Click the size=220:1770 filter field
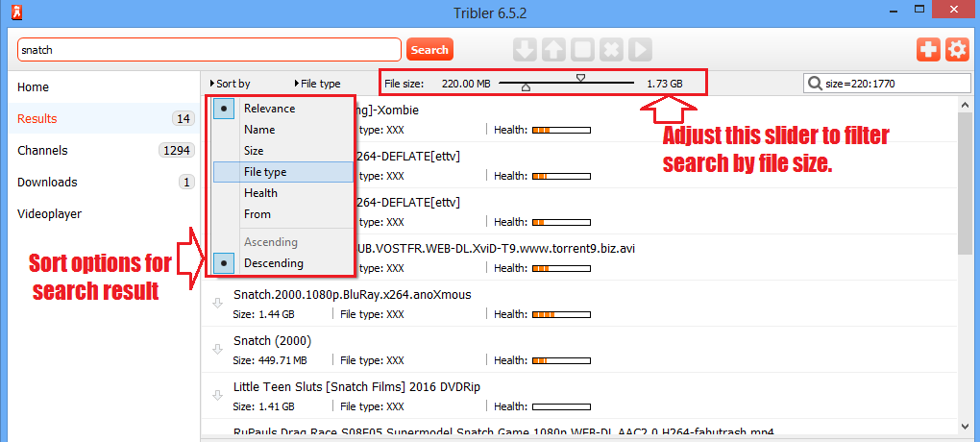980x442 pixels. point(887,84)
